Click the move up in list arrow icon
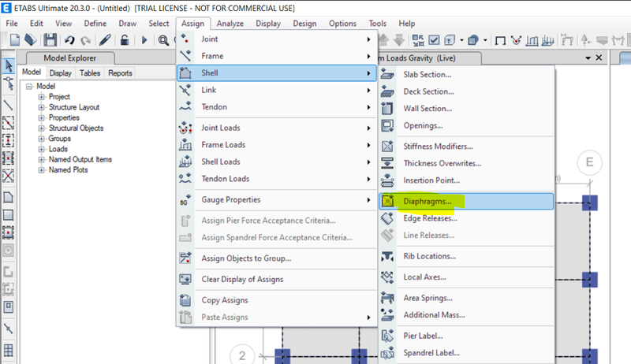 (383, 39)
